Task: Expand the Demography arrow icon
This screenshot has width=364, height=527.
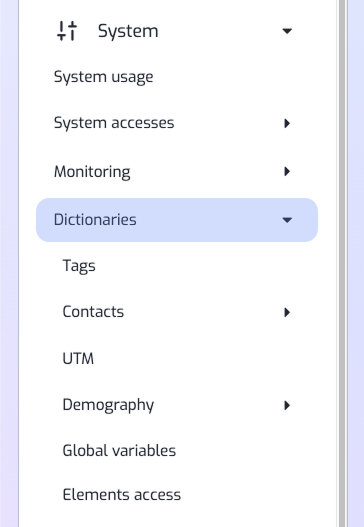Action: tap(287, 405)
